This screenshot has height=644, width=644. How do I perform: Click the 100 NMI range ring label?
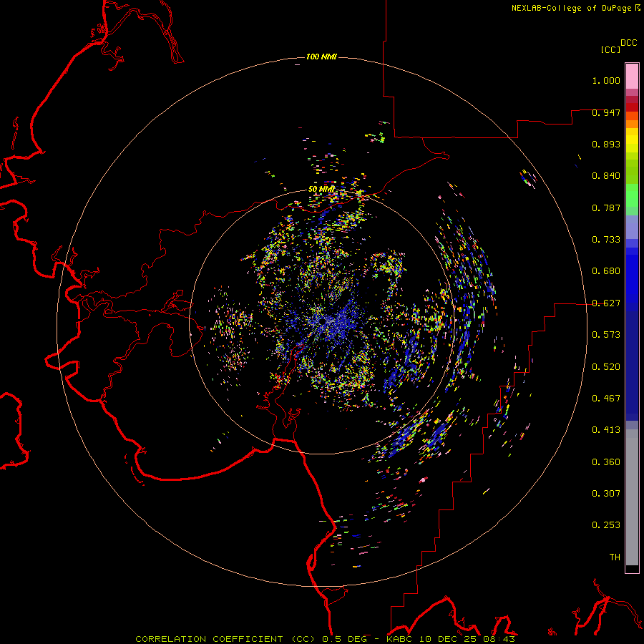coord(321,57)
